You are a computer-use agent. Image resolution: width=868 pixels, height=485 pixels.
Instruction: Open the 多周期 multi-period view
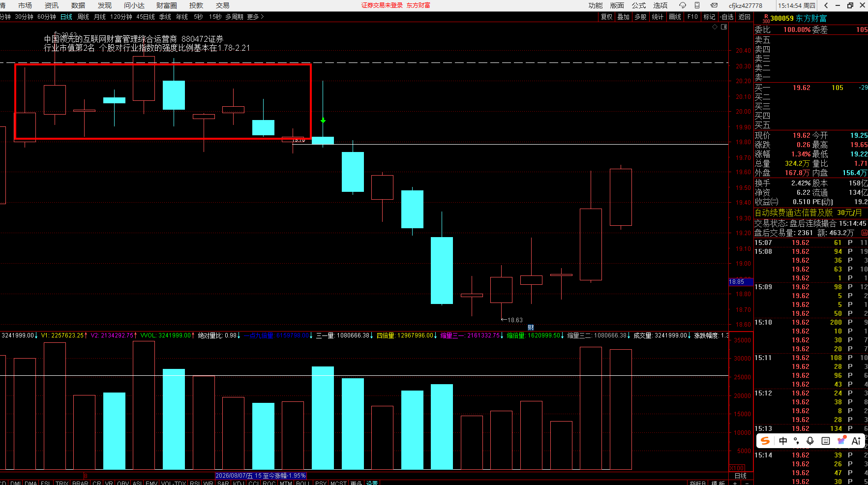coord(235,17)
